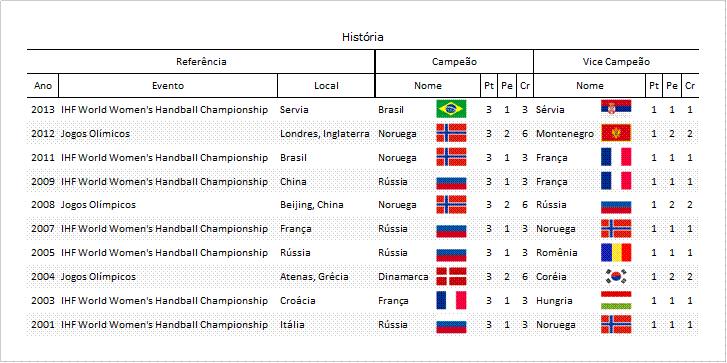Select the História table title
Screen dimensions: 727x363
pyautogui.click(x=363, y=37)
